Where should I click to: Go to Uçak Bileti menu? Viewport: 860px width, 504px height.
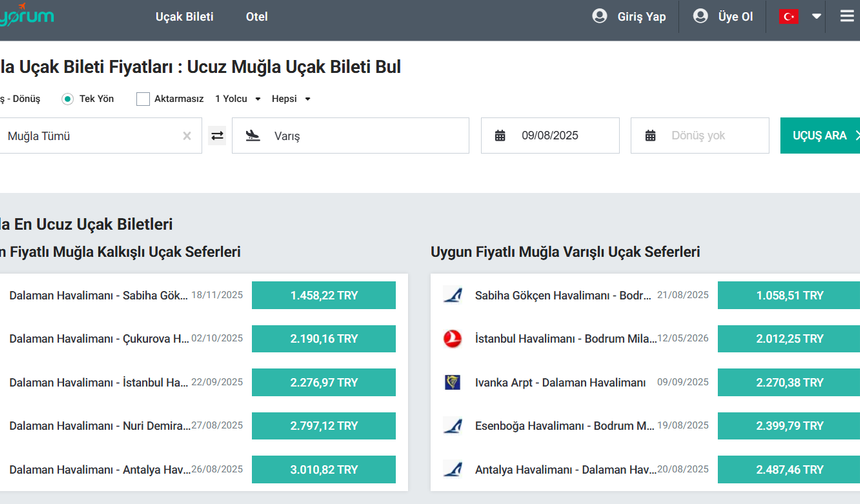pos(184,17)
